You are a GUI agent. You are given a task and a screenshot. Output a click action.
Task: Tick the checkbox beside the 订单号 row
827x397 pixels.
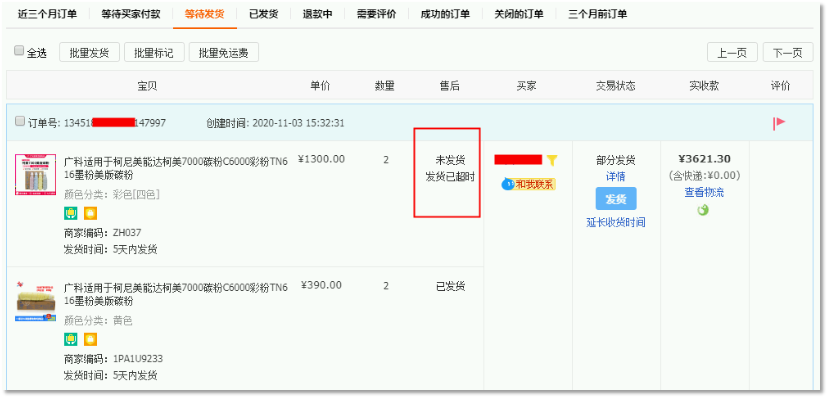pos(20,121)
